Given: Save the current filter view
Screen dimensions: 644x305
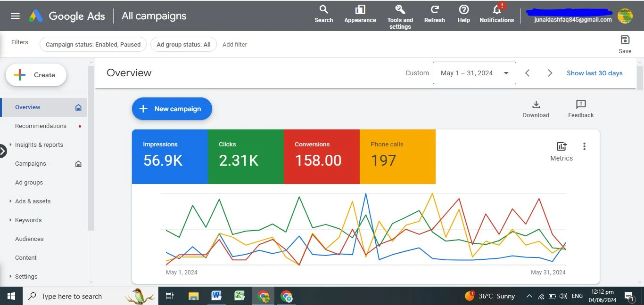Looking at the screenshot, I should pyautogui.click(x=625, y=44).
